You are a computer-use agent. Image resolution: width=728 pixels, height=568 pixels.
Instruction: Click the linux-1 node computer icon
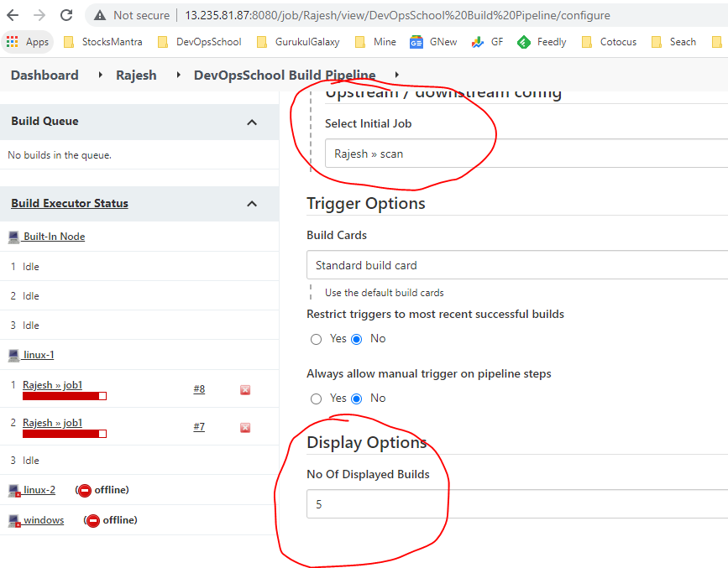pos(14,355)
